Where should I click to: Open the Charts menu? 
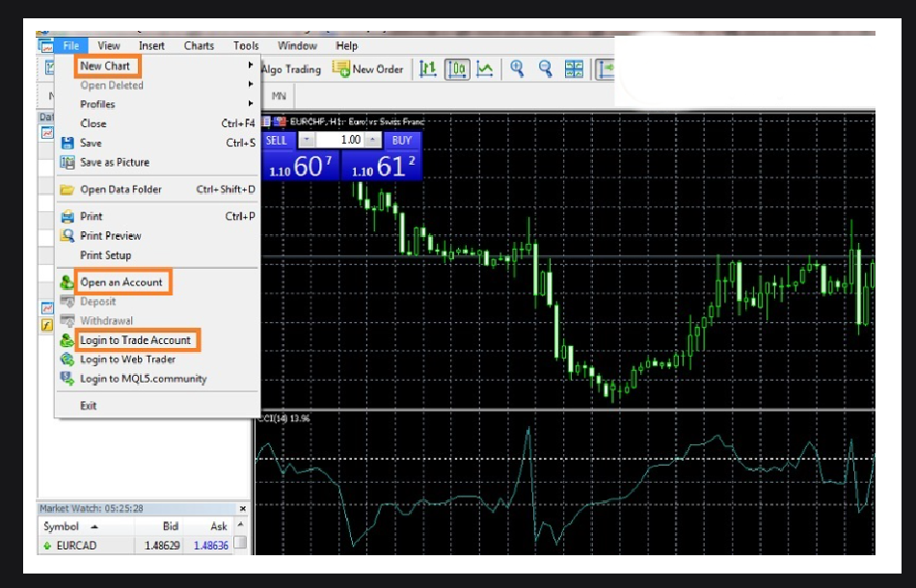tap(199, 45)
